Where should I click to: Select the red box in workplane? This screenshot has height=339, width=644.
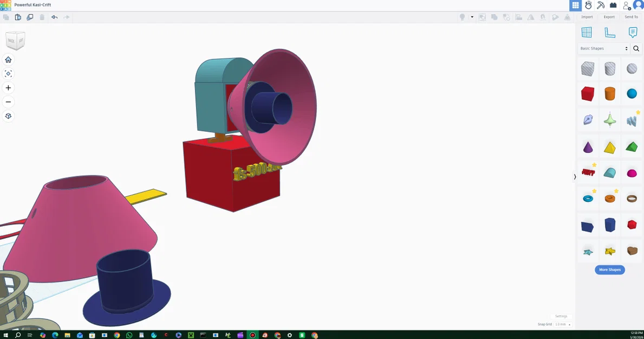232,175
